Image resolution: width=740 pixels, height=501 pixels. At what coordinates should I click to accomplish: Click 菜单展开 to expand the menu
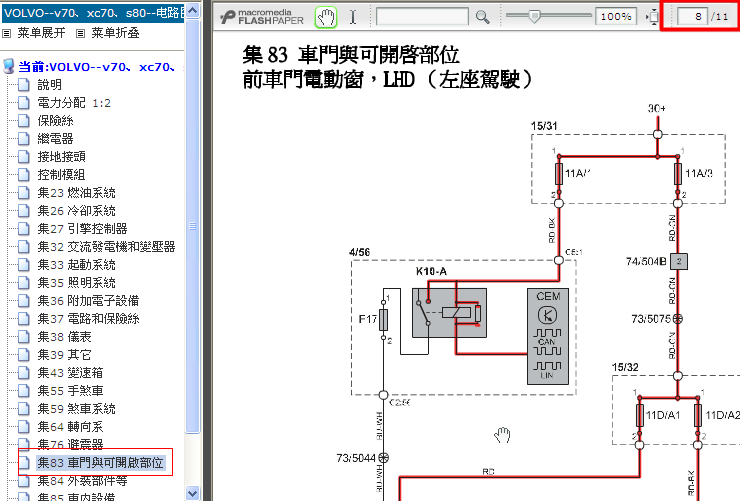(42, 33)
